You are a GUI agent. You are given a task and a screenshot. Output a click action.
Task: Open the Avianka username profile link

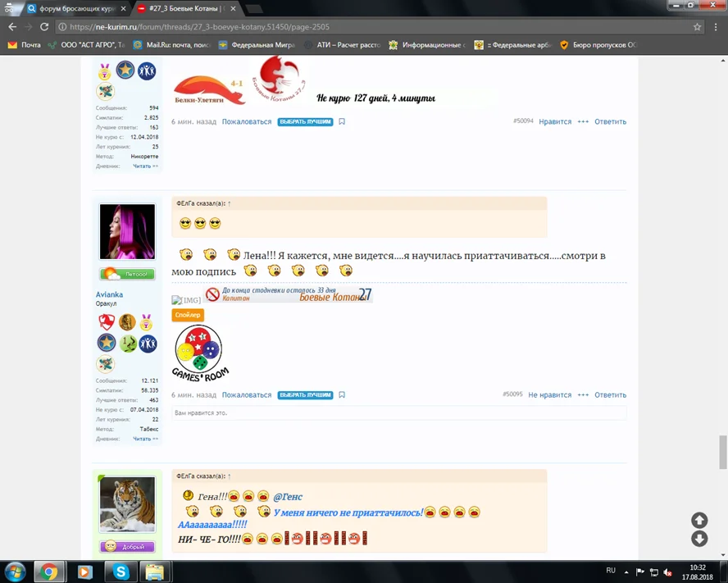click(109, 294)
